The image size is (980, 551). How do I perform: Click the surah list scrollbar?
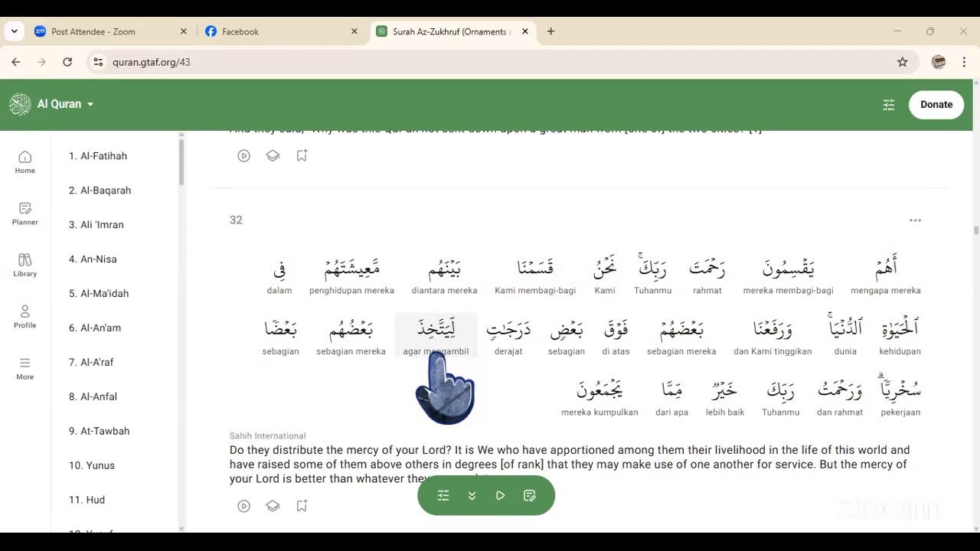pos(181,163)
